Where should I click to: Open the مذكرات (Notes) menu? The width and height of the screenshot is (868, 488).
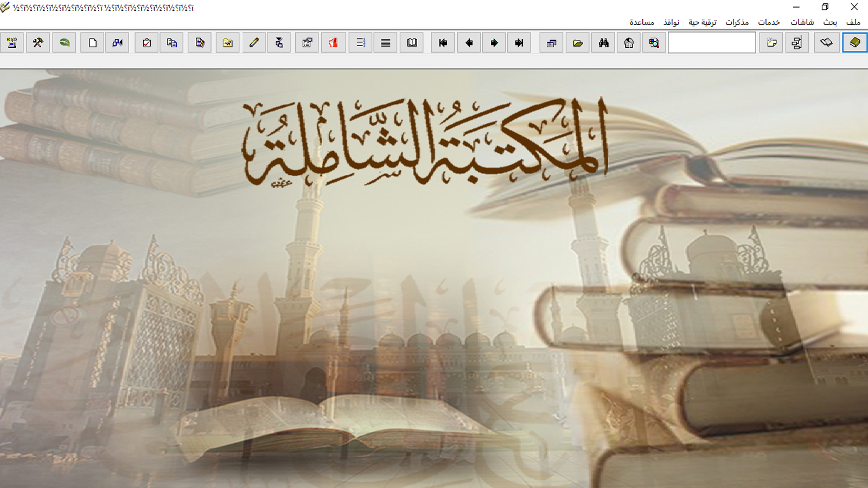(x=737, y=22)
